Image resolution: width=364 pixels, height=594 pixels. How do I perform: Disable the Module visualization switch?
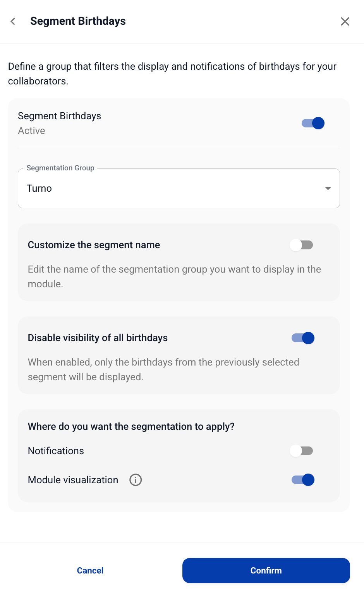pos(303,480)
